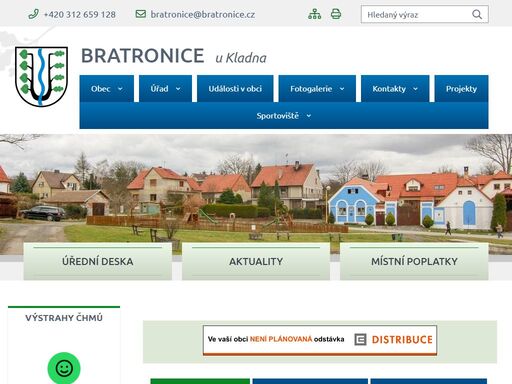Click the green smiley face icon
This screenshot has width=512, height=384.
coord(64,368)
